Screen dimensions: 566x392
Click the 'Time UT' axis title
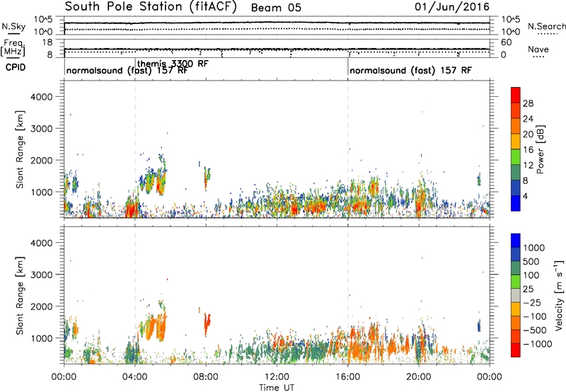277,388
